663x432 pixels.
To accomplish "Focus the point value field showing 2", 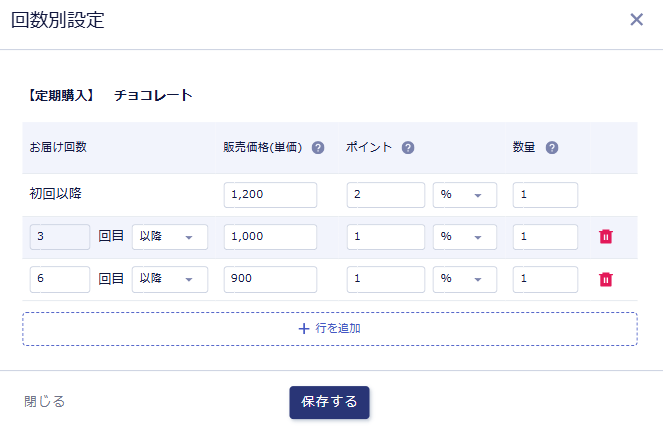I will 386,195.
